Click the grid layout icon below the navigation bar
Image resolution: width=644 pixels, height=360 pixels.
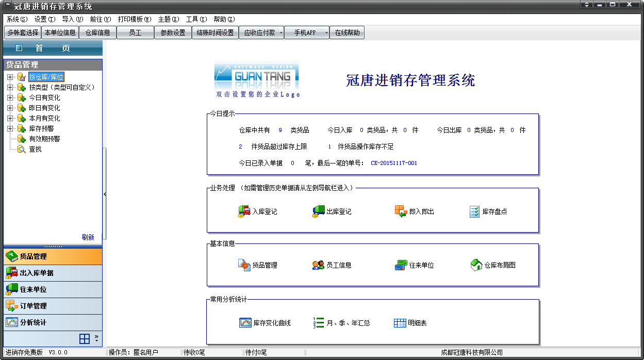(85, 338)
